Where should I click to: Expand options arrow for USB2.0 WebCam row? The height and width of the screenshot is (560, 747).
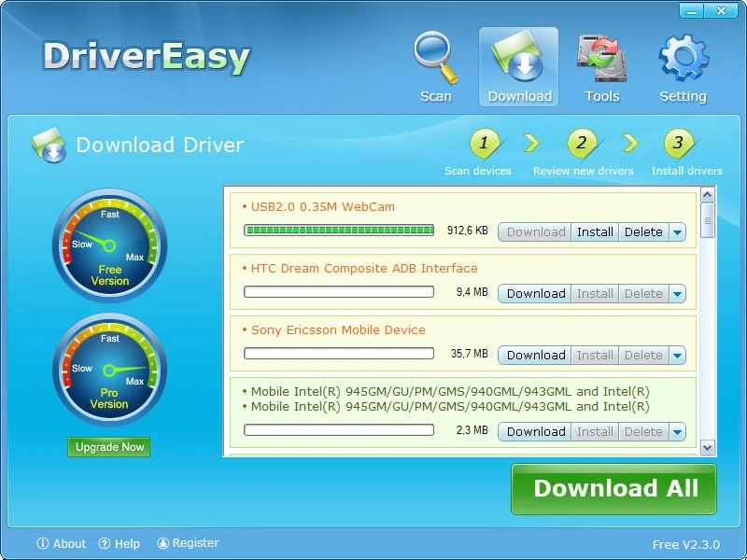coord(677,232)
